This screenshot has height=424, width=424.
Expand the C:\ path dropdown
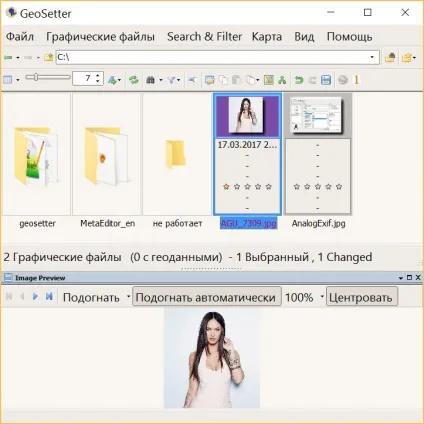pos(372,57)
